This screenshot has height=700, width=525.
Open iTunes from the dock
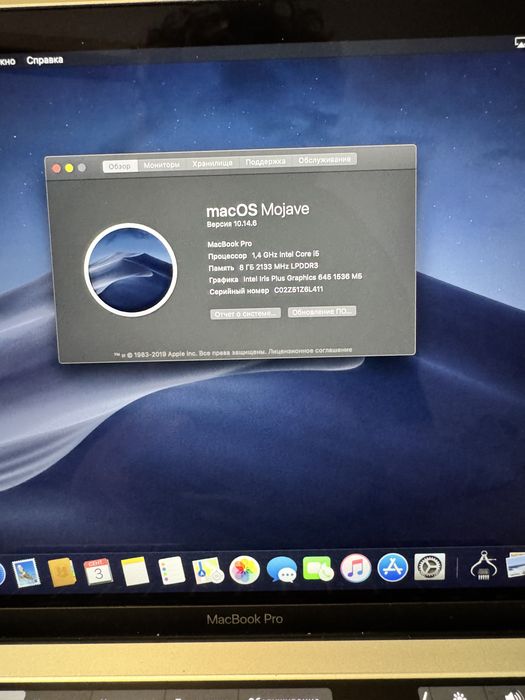point(355,568)
